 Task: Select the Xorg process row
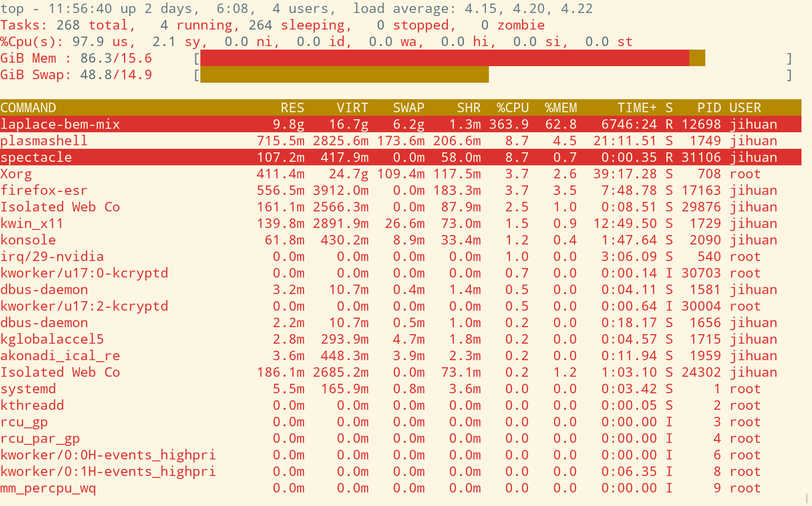pyautogui.click(x=401, y=174)
